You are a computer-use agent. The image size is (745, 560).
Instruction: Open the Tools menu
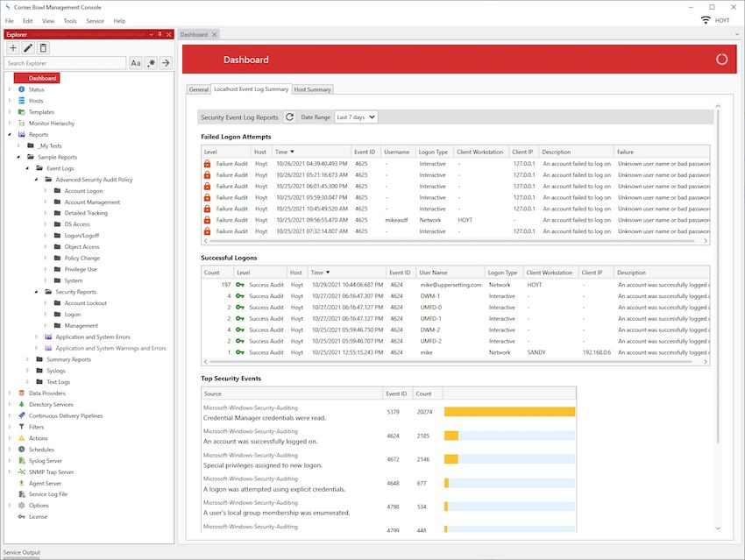70,20
